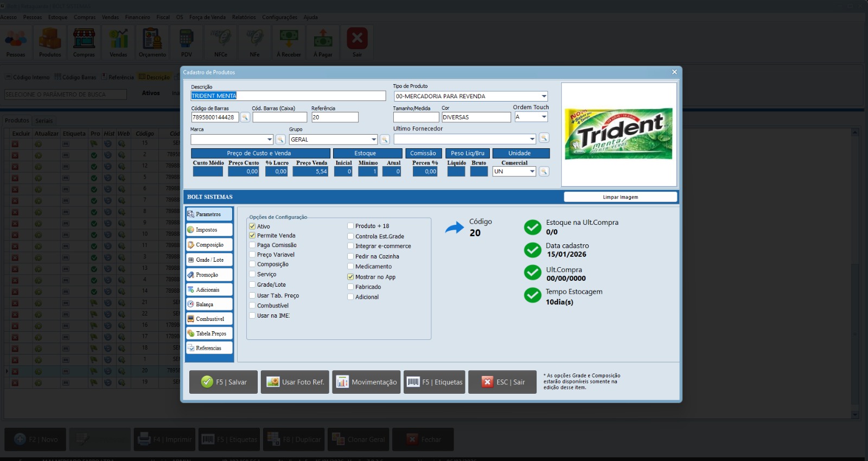Screen dimensions: 868x461
Task: Open the Tabela Preços section
Action: coord(209,333)
